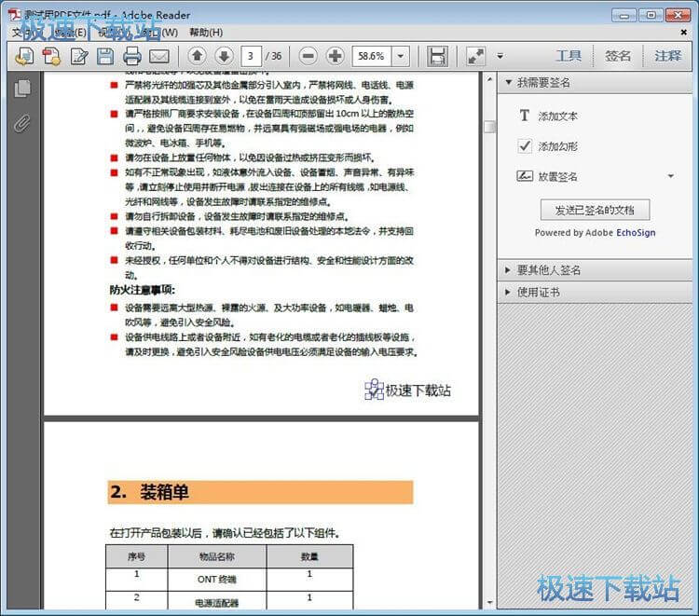Select the Add Checkmark tool
The width and height of the screenshot is (699, 616).
(x=525, y=145)
